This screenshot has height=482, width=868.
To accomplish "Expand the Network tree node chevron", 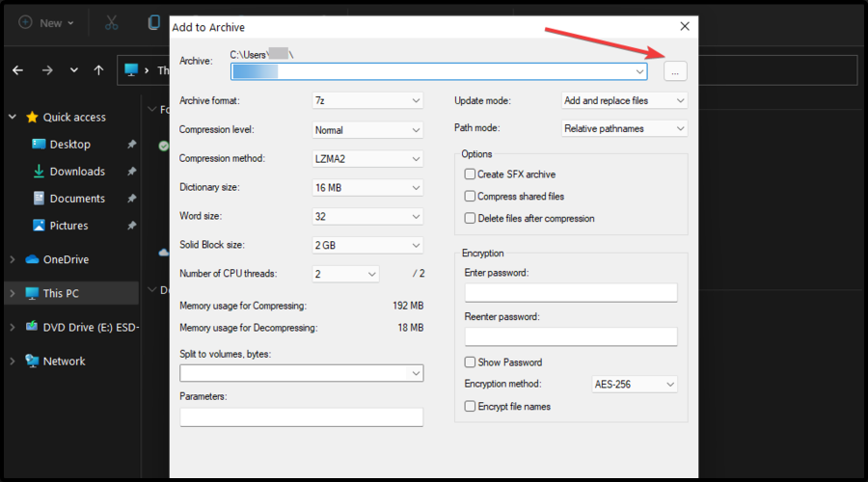I will [12, 361].
